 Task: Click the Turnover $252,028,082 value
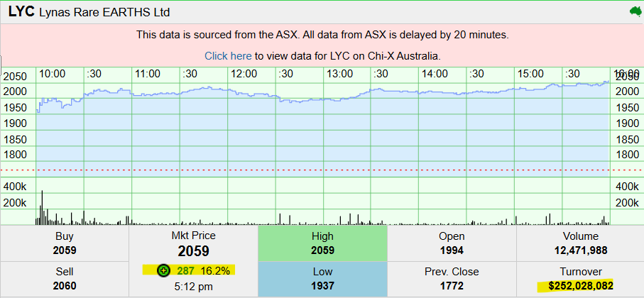tap(580, 285)
